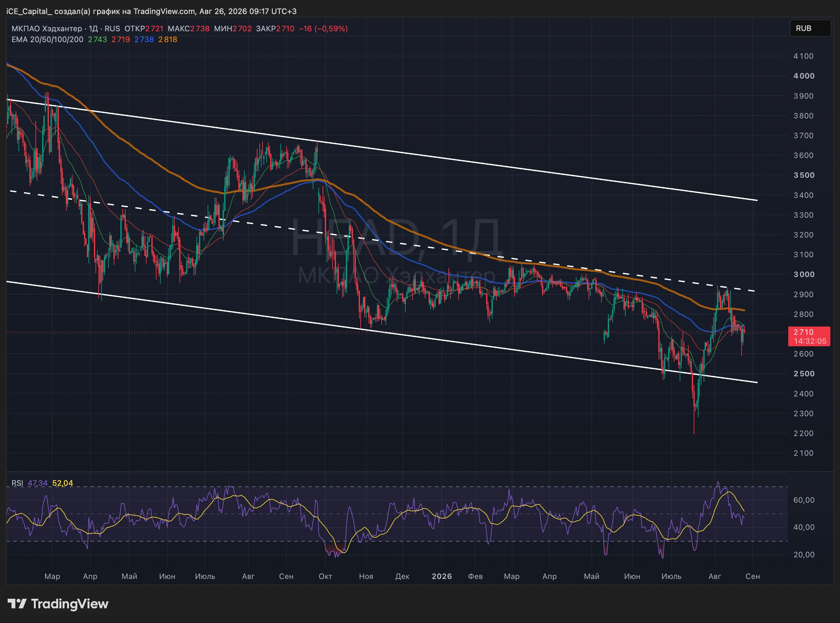Click the ОТКР 2721 open value
The width and height of the screenshot is (840, 623).
(144, 29)
